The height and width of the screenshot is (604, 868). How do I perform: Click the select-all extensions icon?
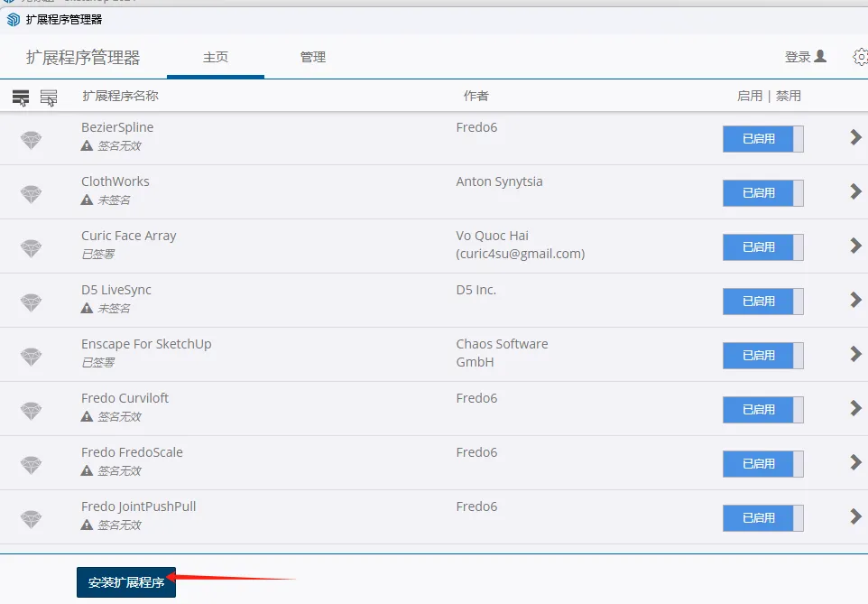click(x=21, y=98)
